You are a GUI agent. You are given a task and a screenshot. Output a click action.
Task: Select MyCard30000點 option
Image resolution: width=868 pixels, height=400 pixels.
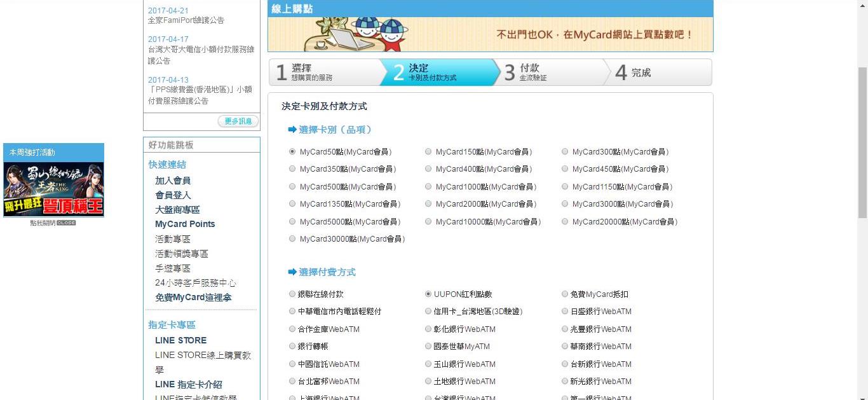pyautogui.click(x=292, y=239)
